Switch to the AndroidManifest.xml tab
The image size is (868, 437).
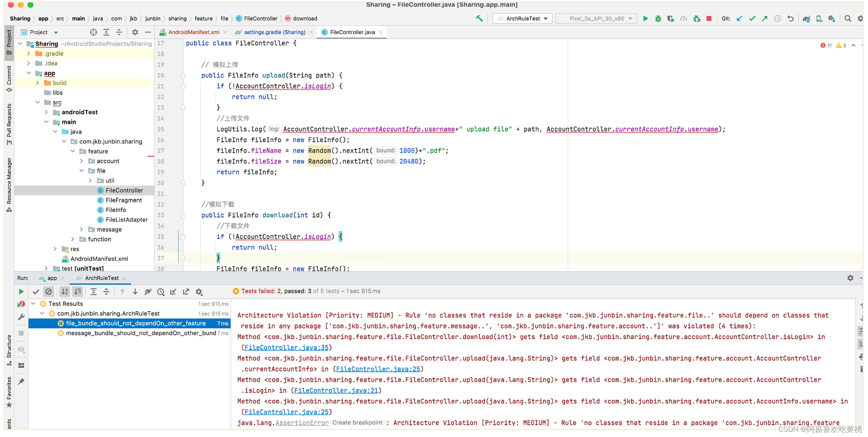pyautogui.click(x=193, y=32)
